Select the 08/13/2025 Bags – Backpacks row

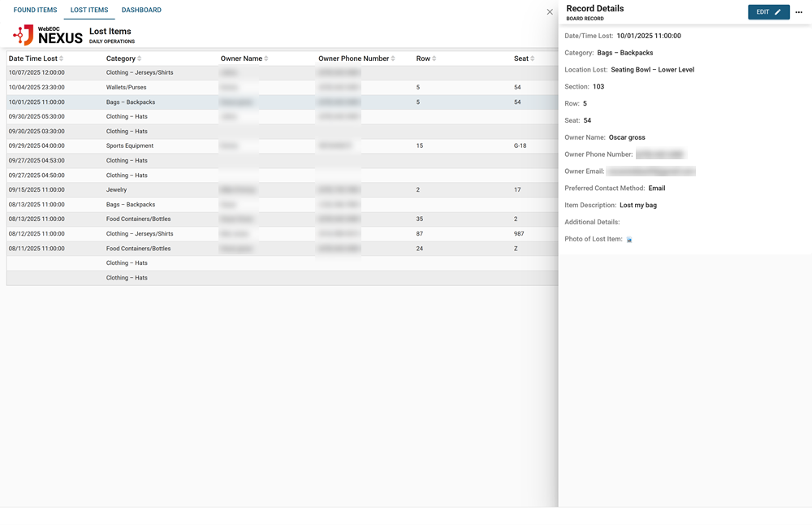131,205
